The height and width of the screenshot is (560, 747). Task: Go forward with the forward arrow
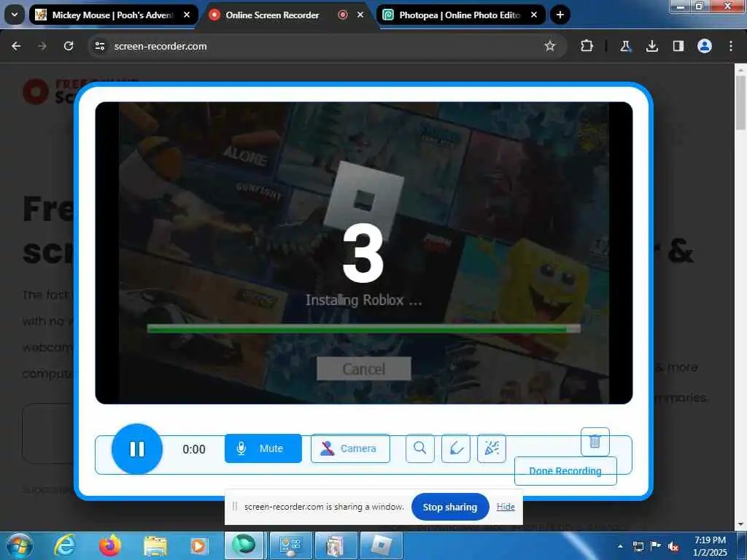pos(42,46)
